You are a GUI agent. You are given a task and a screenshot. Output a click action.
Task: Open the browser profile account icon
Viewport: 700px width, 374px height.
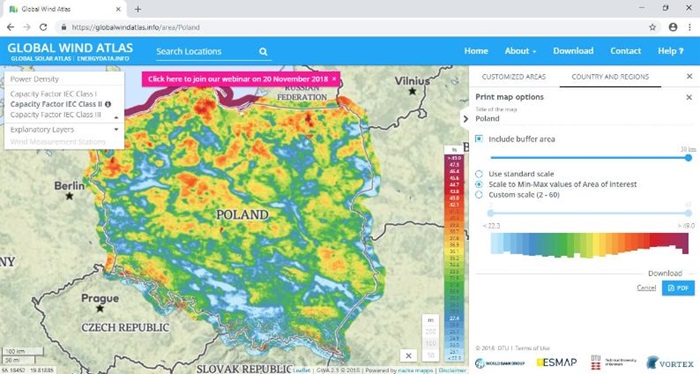673,27
